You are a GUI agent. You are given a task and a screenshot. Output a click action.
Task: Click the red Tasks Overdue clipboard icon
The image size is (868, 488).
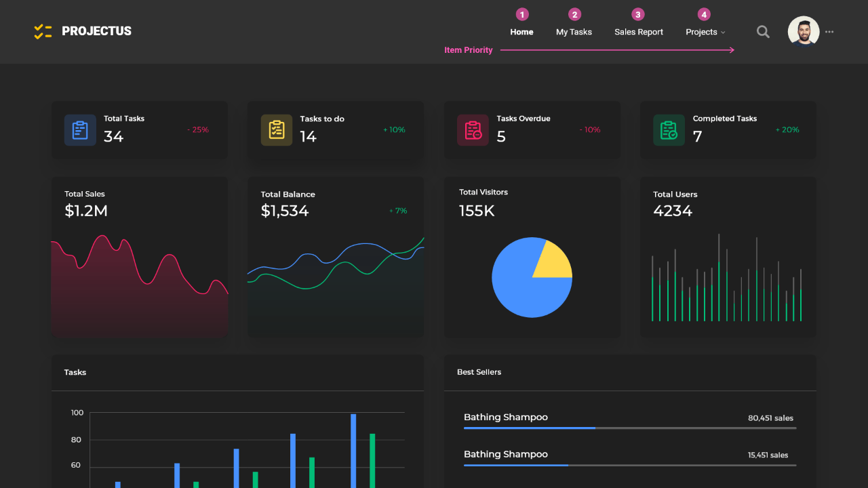click(x=473, y=130)
